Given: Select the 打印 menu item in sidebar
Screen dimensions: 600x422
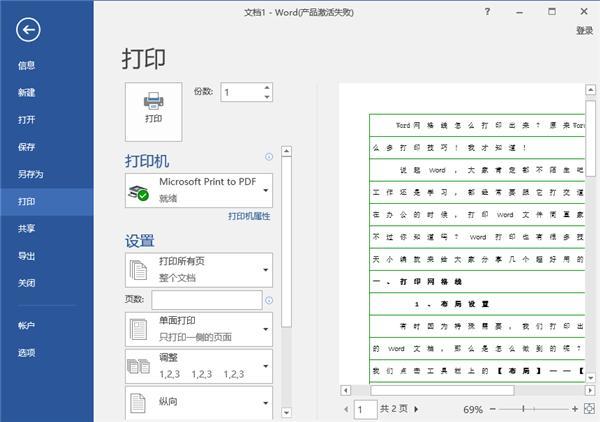Looking at the screenshot, I should (47, 202).
